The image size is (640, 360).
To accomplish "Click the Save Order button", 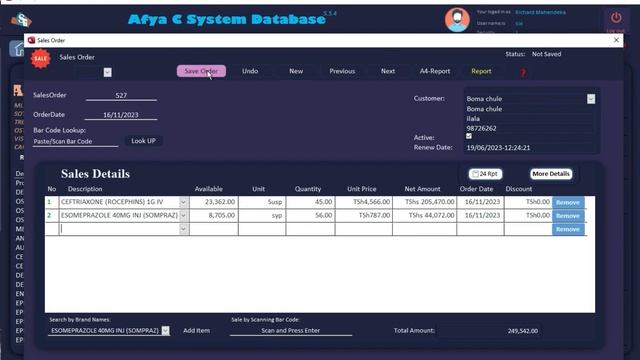I will (201, 71).
